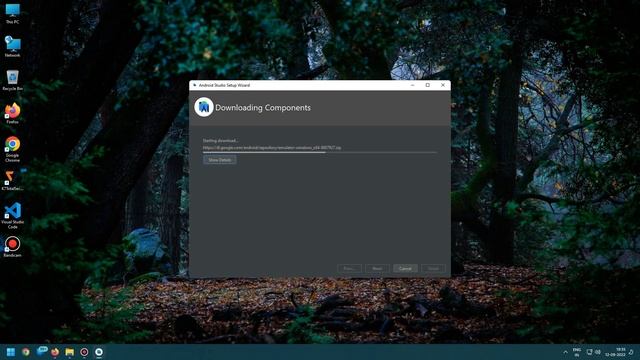The image size is (640, 360).
Task: Launch Google Chrome from the desktop shortcut
Action: click(x=12, y=149)
